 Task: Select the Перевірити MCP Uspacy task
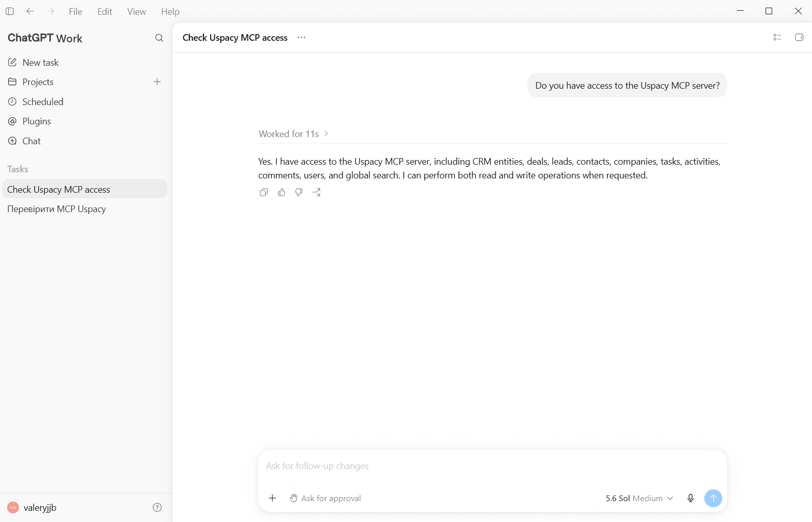[x=85, y=209]
